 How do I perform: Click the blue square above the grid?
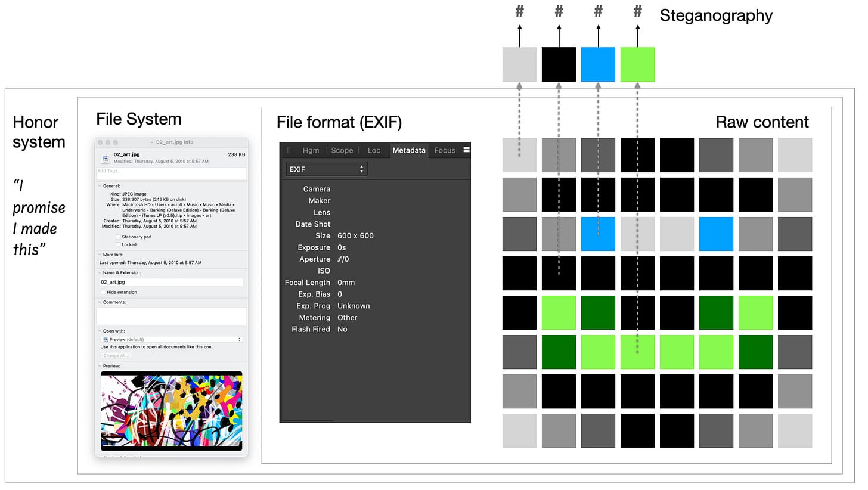[598, 64]
